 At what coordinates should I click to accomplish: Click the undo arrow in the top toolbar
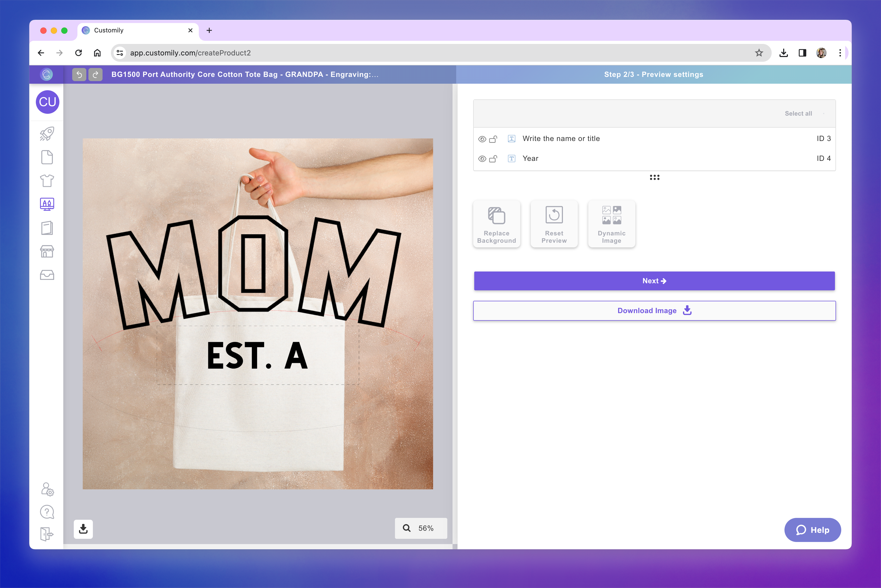(79, 74)
